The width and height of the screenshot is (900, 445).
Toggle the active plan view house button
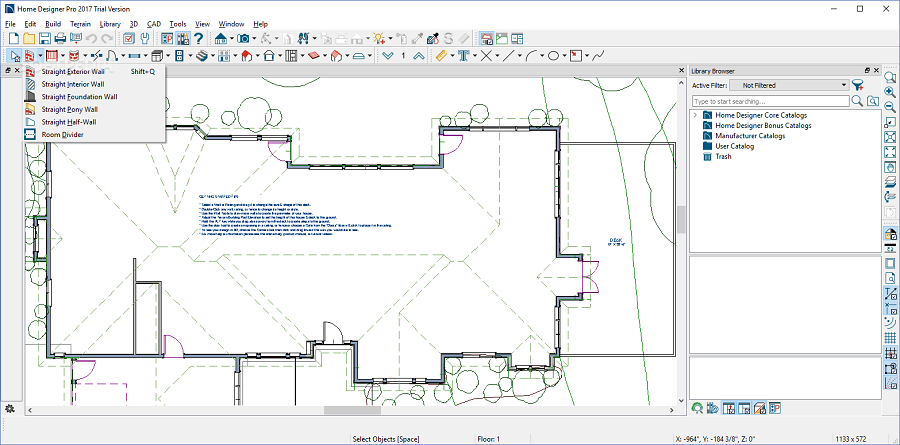point(487,38)
